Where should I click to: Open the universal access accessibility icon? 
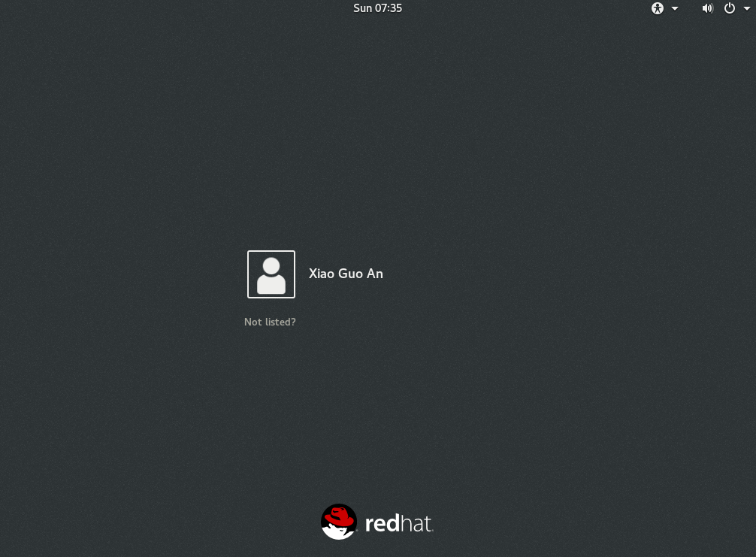pyautogui.click(x=658, y=8)
